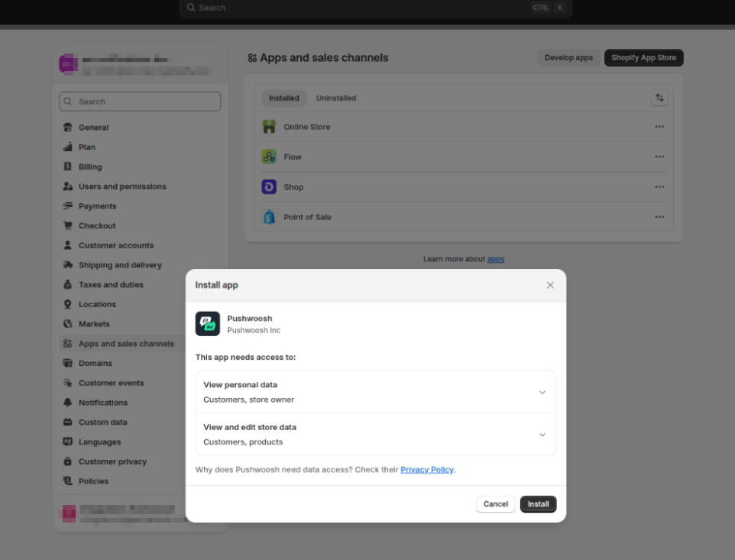735x560 pixels.
Task: Open the Online Store app row
Action: tap(464, 127)
